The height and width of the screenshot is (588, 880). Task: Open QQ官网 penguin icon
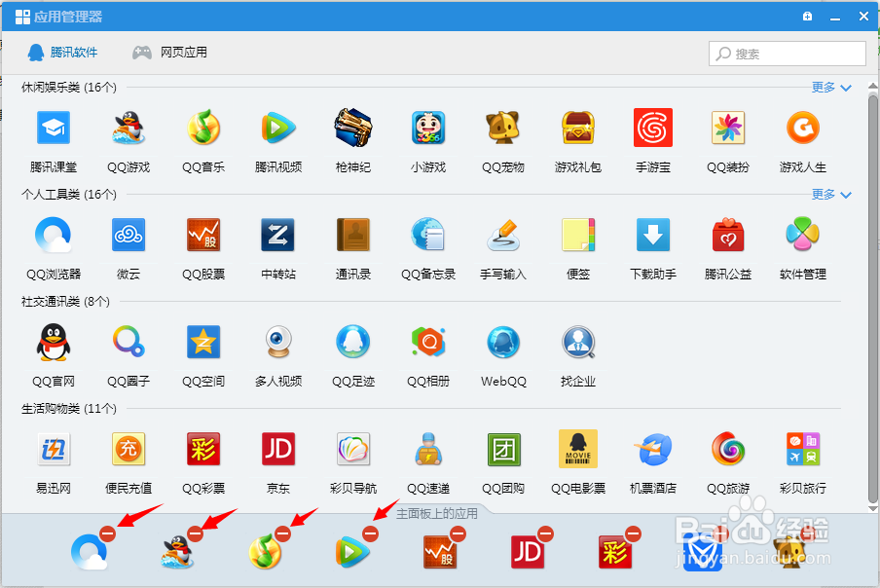pos(54,343)
